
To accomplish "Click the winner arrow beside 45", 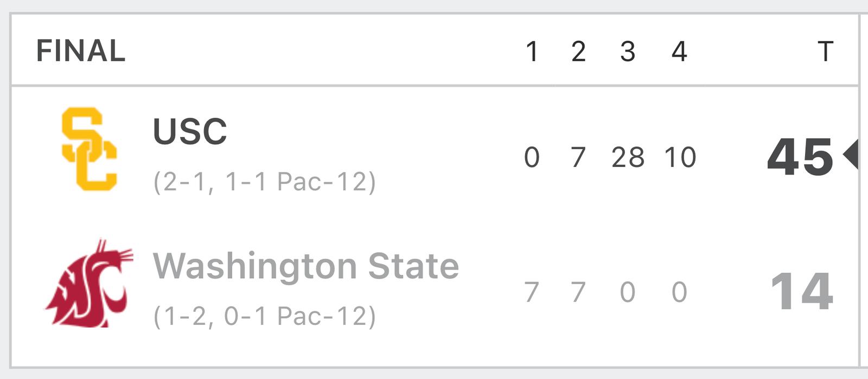I will tap(850, 155).
